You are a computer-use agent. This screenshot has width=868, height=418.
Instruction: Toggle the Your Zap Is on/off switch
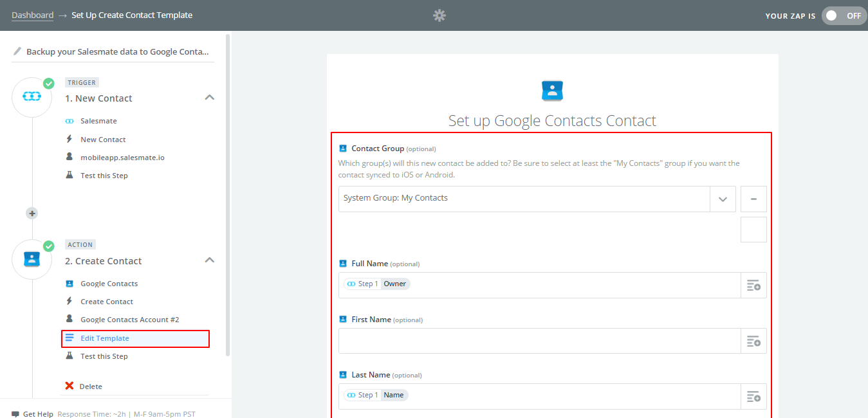(x=844, y=15)
